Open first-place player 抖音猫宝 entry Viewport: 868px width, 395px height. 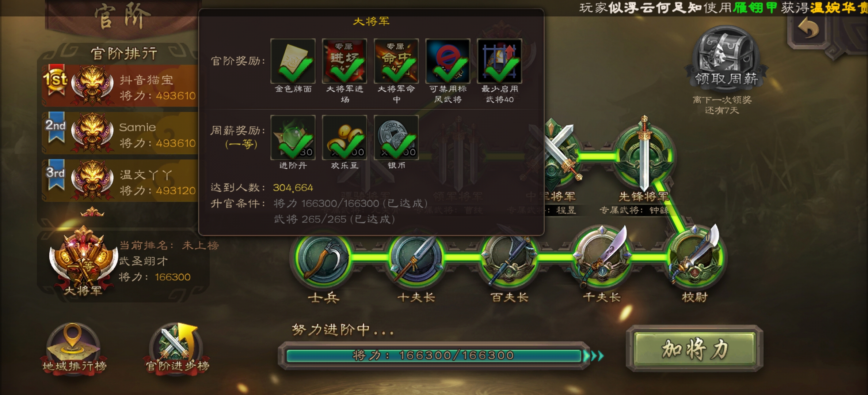point(121,86)
